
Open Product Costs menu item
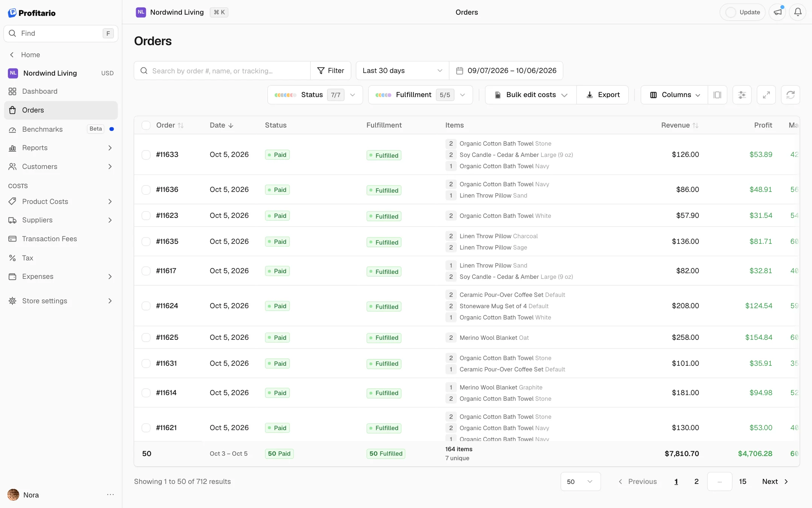coord(61,202)
